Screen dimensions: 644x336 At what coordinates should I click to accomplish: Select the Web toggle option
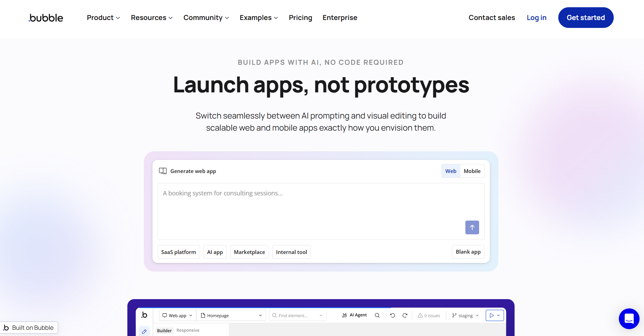(x=451, y=171)
